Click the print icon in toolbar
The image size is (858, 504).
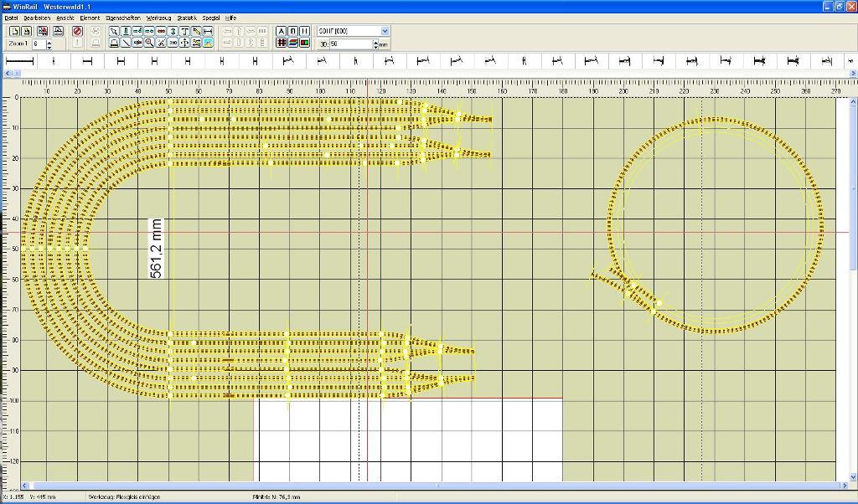(x=58, y=31)
